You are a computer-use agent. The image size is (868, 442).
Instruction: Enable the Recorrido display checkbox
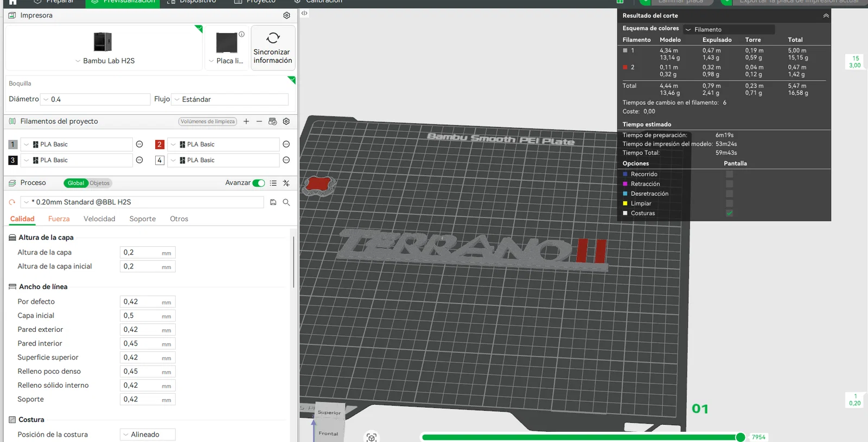point(730,174)
